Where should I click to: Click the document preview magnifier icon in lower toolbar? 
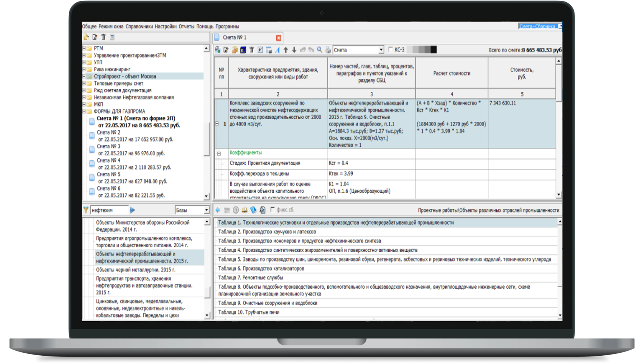(262, 210)
